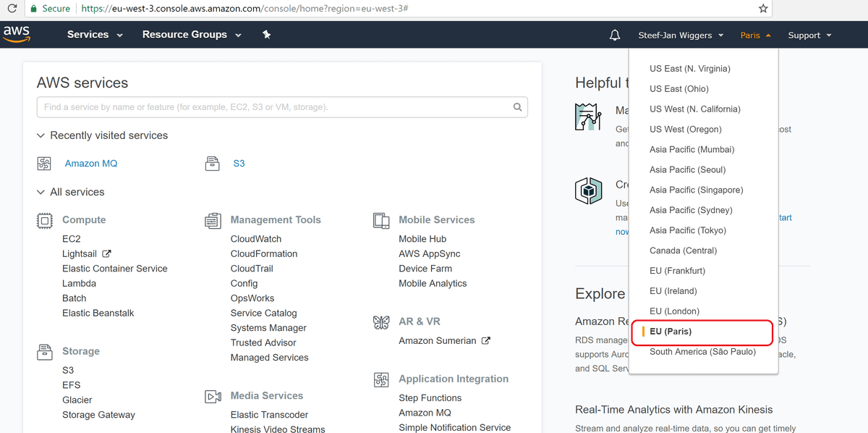Click the Management Tools category icon
The height and width of the screenshot is (433, 868).
click(x=213, y=220)
